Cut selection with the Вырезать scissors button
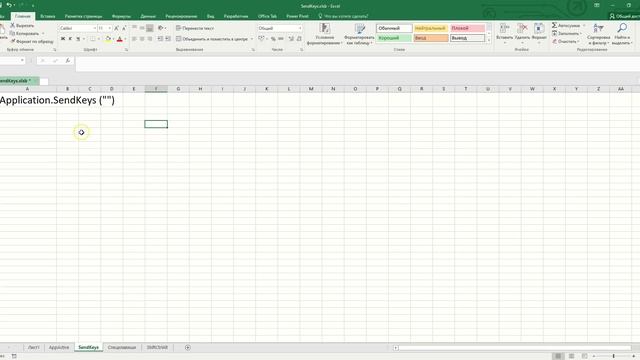The width and height of the screenshot is (640, 360). pos(22,25)
